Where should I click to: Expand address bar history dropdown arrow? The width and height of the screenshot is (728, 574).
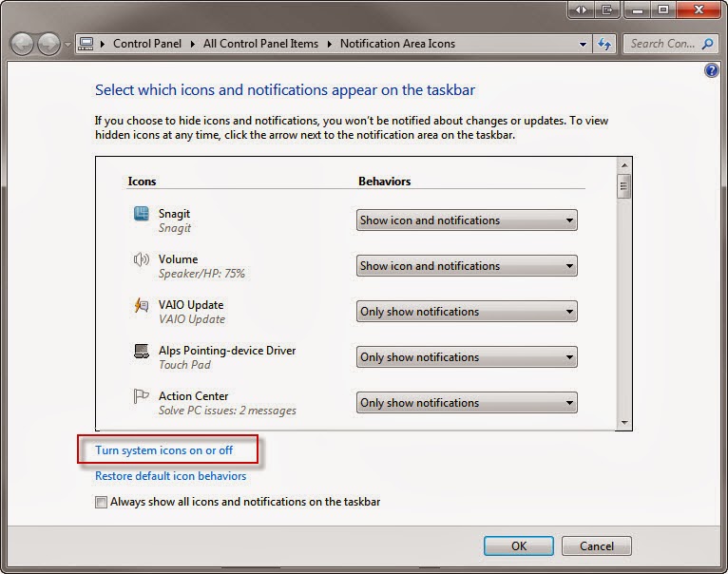pyautogui.click(x=583, y=45)
